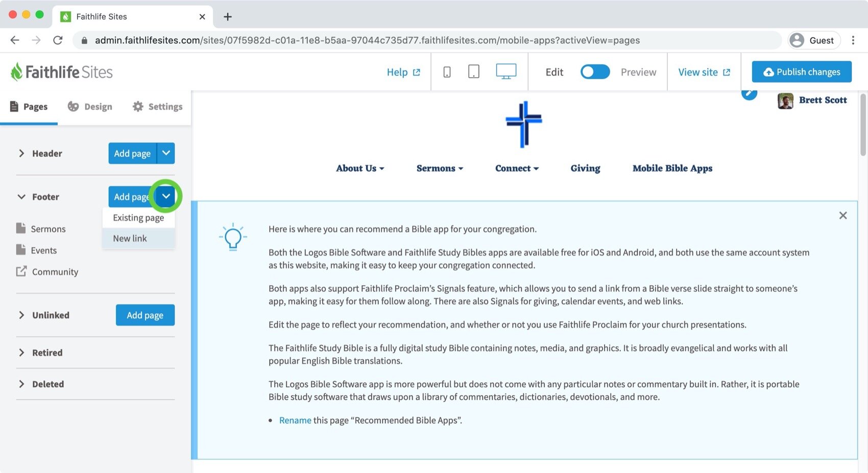This screenshot has width=868, height=473.
Task: Click Mobile Bible Apps navigation item
Action: coord(672,168)
